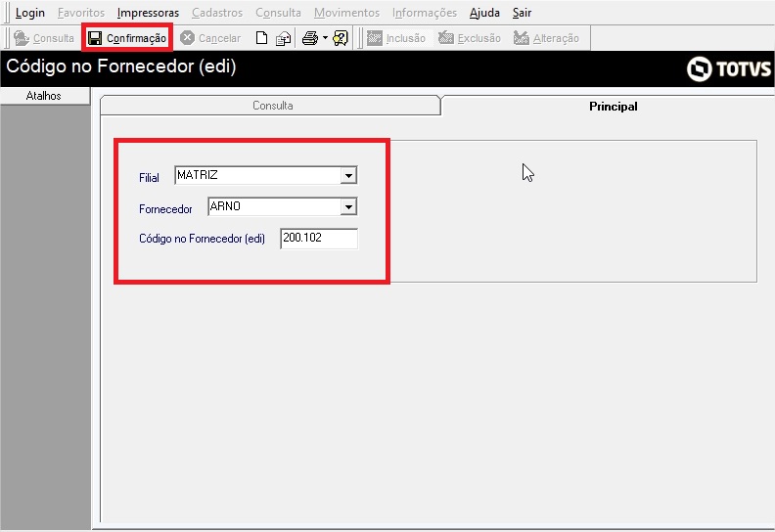Click the Consulta toolbar button
775x532 pixels.
pyautogui.click(x=44, y=38)
